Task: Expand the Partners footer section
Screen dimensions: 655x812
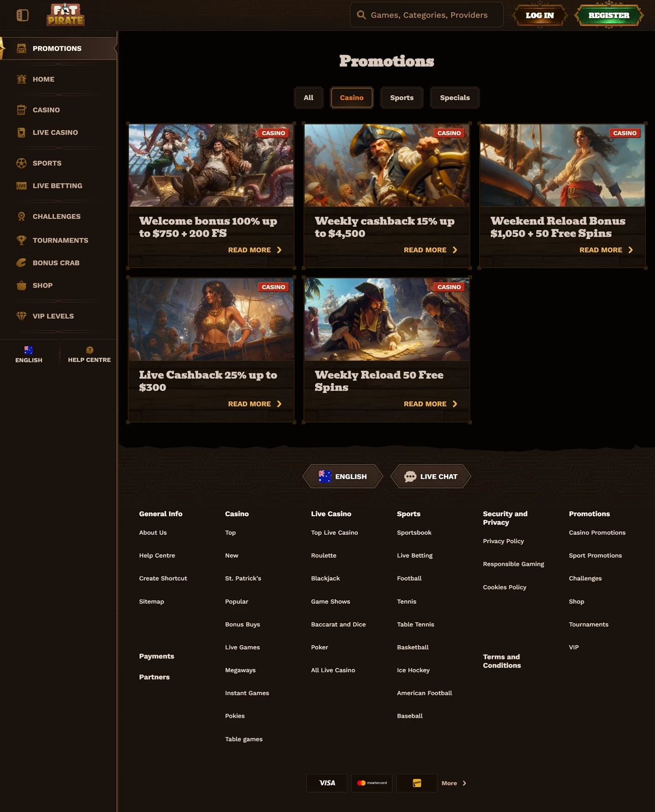Action: [x=154, y=677]
